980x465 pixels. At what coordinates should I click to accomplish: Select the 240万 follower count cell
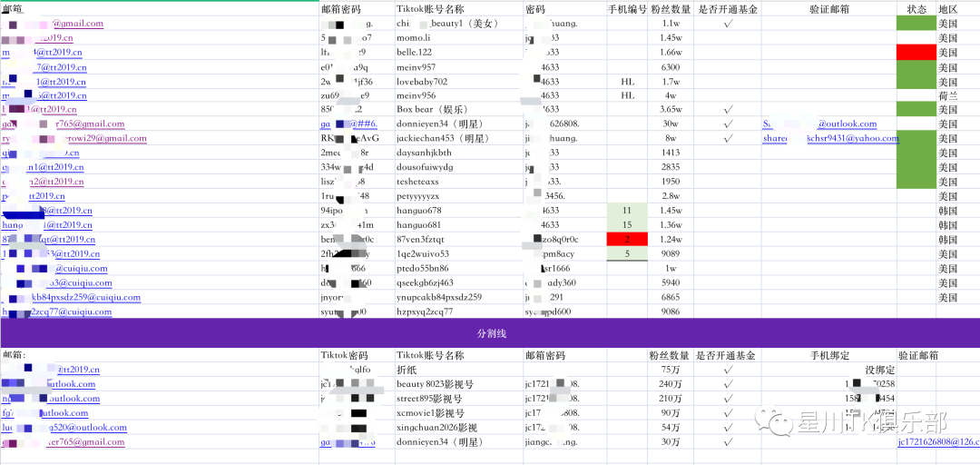tap(671, 384)
